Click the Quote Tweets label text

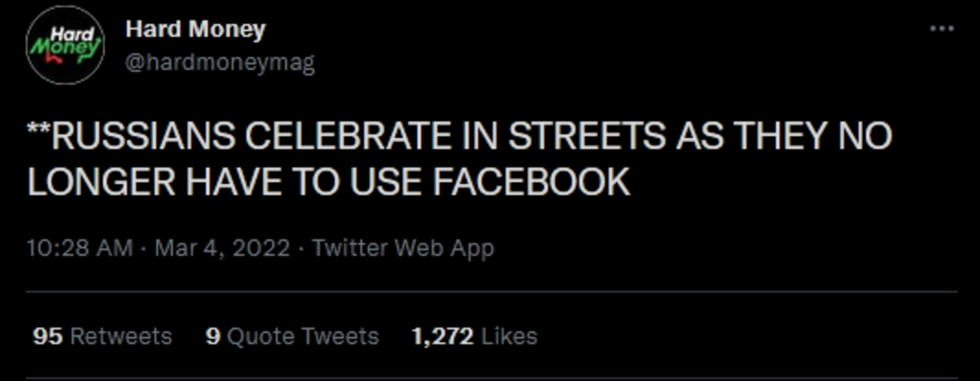[302, 337]
